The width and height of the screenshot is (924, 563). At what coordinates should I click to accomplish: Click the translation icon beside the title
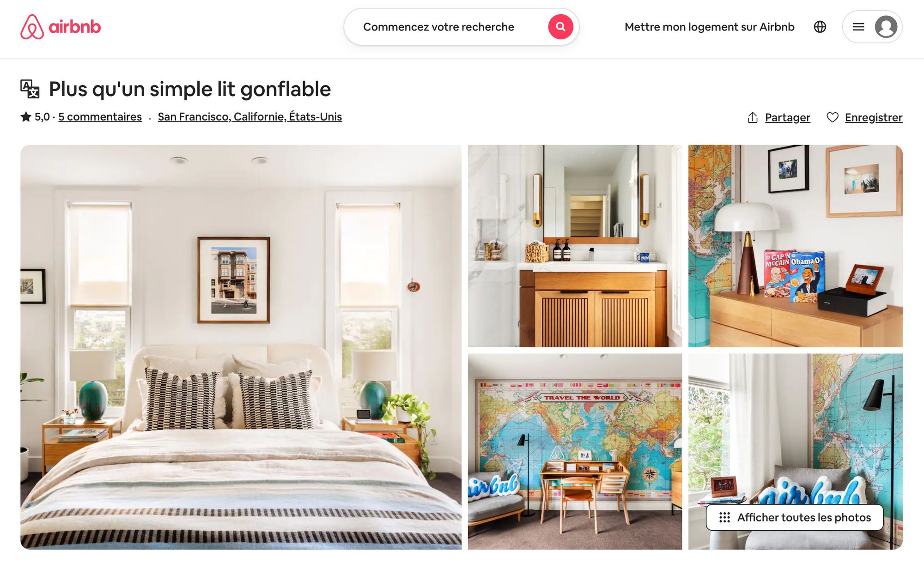30,89
